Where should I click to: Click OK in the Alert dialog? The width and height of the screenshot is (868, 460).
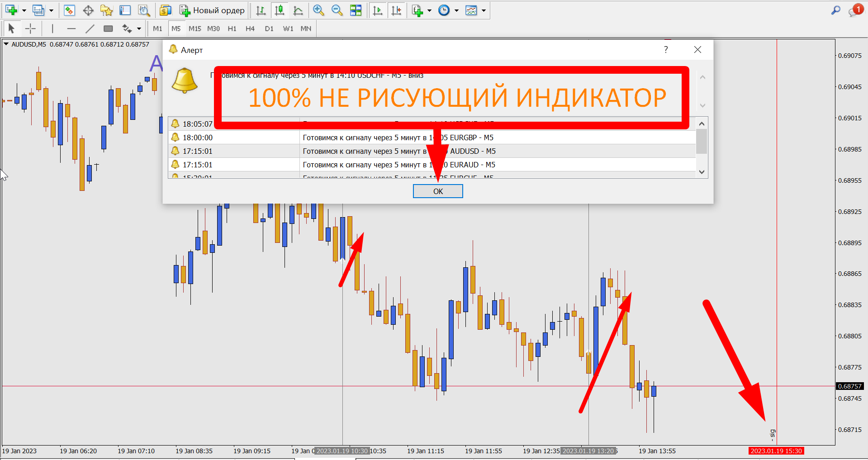[438, 191]
